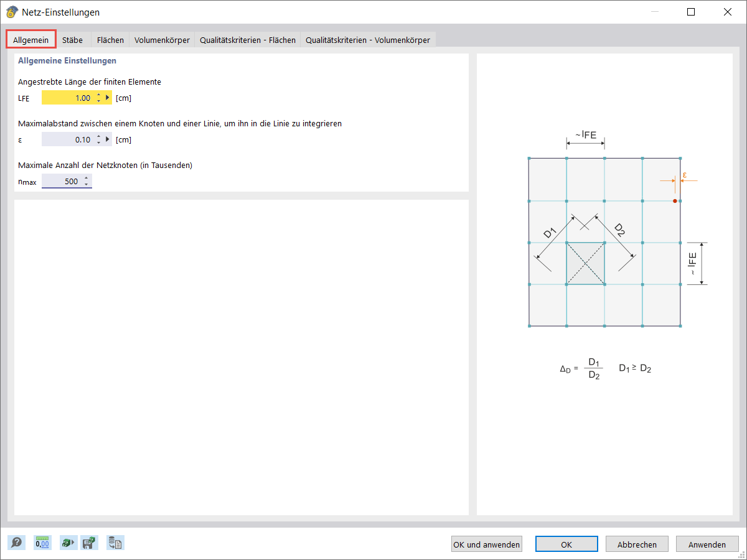Click the Abbrechen button
The image size is (747, 560).
(x=637, y=544)
